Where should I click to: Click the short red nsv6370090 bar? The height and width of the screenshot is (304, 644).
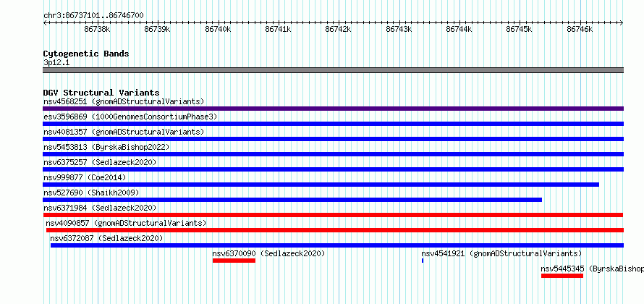click(x=234, y=261)
